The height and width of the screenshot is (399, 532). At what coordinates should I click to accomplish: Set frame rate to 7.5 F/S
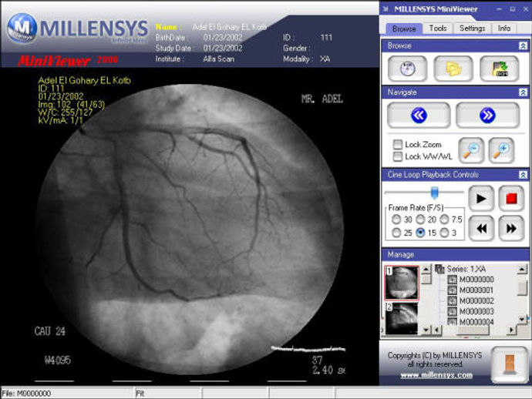(x=444, y=220)
